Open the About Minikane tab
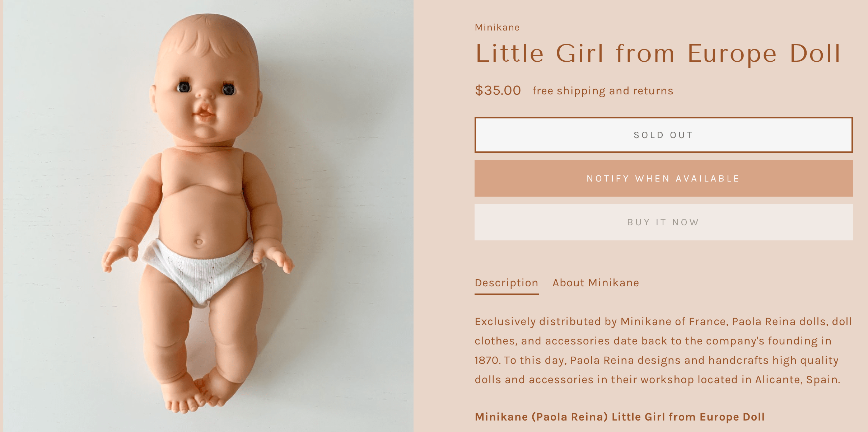 [596, 283]
